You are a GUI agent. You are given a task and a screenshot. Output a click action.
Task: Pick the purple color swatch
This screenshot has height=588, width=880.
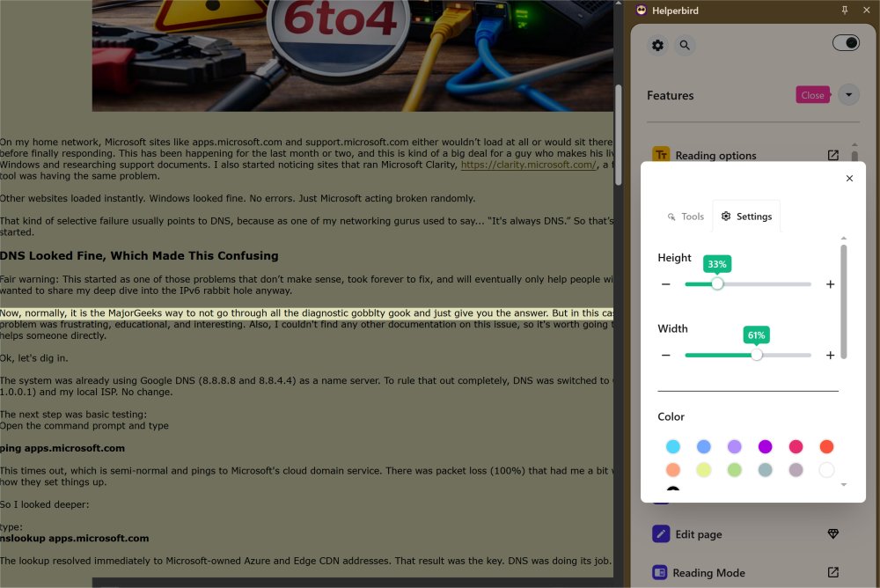[x=765, y=446]
